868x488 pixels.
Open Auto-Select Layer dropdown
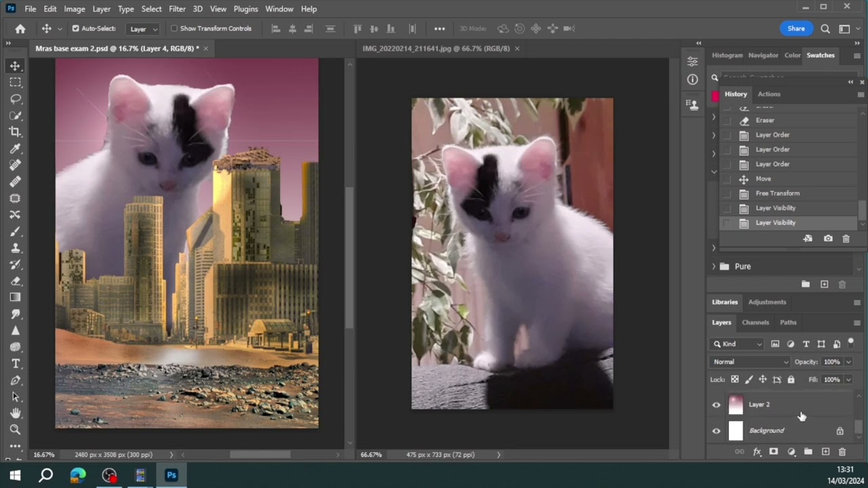tap(144, 29)
